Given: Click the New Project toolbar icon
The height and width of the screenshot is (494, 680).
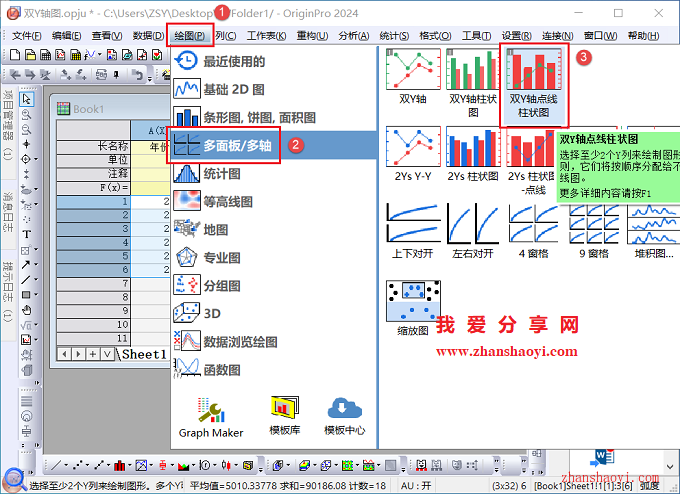Looking at the screenshot, I should [x=15, y=55].
